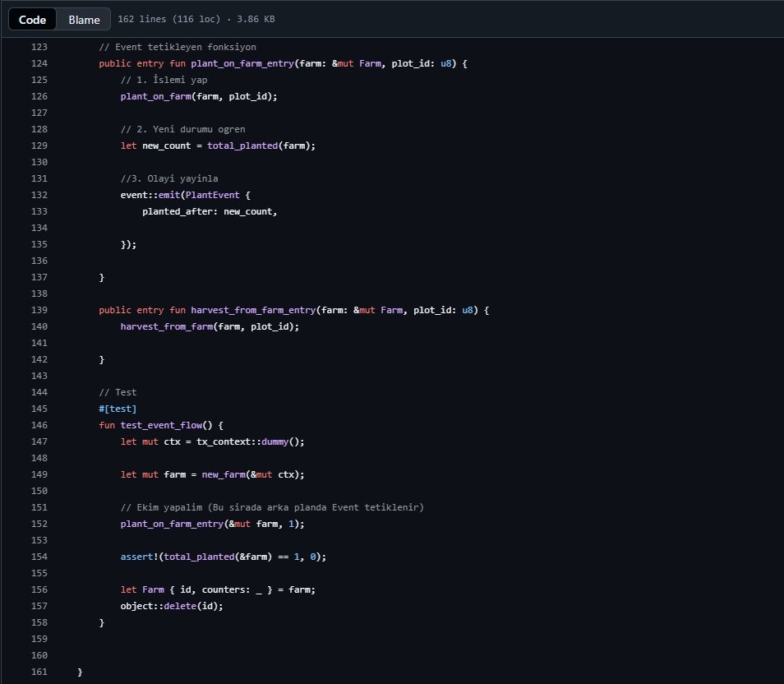Select line number 161

[x=39, y=672]
